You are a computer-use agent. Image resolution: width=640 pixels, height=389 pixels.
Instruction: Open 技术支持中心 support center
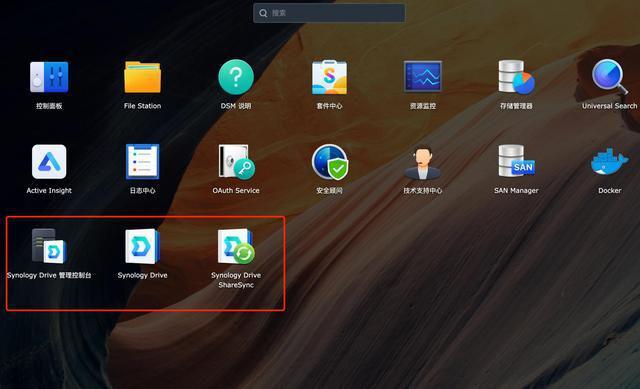click(423, 162)
